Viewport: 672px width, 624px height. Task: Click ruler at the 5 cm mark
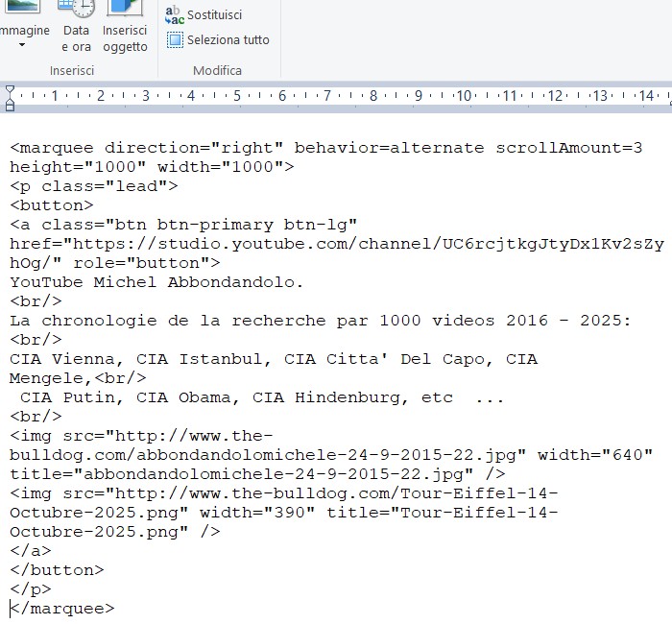click(237, 96)
